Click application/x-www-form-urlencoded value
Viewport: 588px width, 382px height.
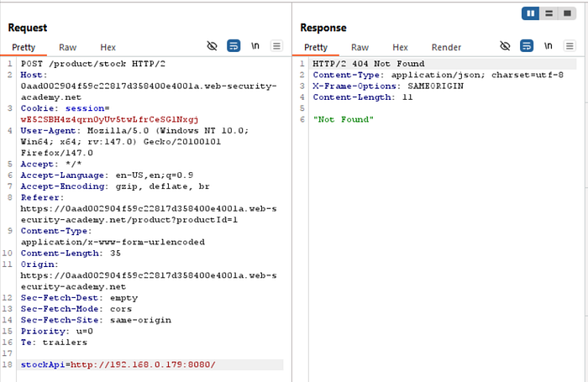coord(113,242)
